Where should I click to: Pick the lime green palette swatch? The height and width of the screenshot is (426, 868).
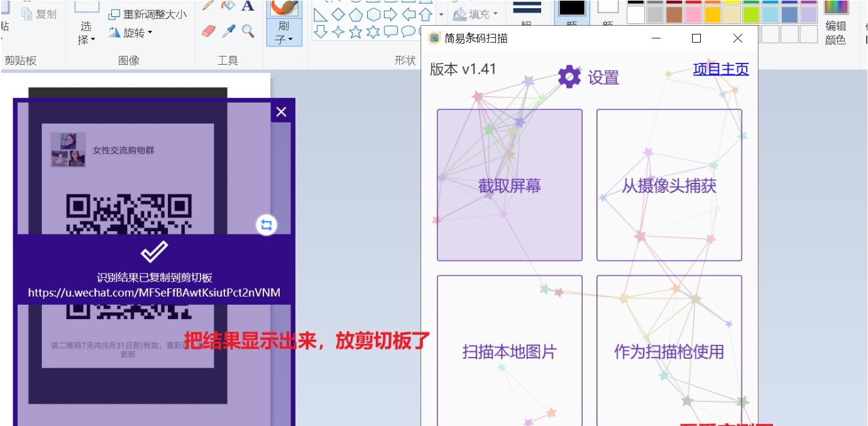point(751,14)
